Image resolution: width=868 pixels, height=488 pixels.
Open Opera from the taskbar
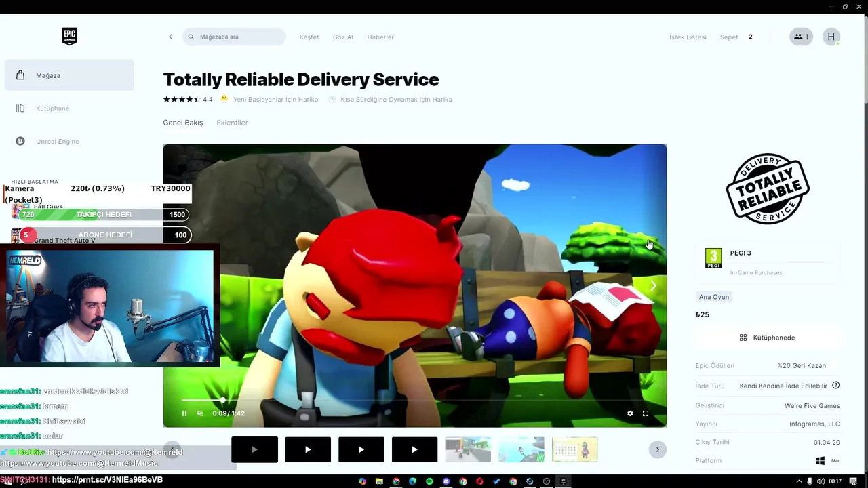(479, 481)
